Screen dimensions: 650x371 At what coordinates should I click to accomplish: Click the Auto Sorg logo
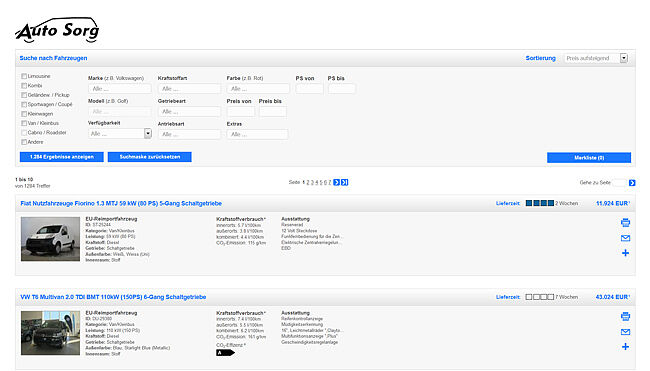pos(57,30)
